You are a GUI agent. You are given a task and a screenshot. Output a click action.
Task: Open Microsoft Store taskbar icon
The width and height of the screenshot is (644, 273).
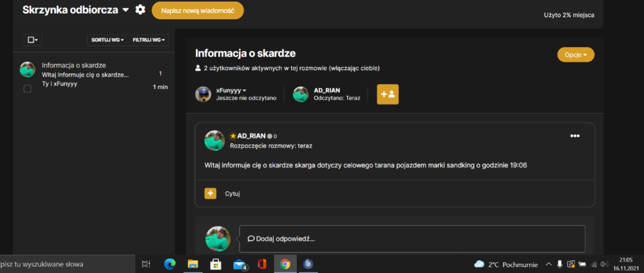coord(216,264)
